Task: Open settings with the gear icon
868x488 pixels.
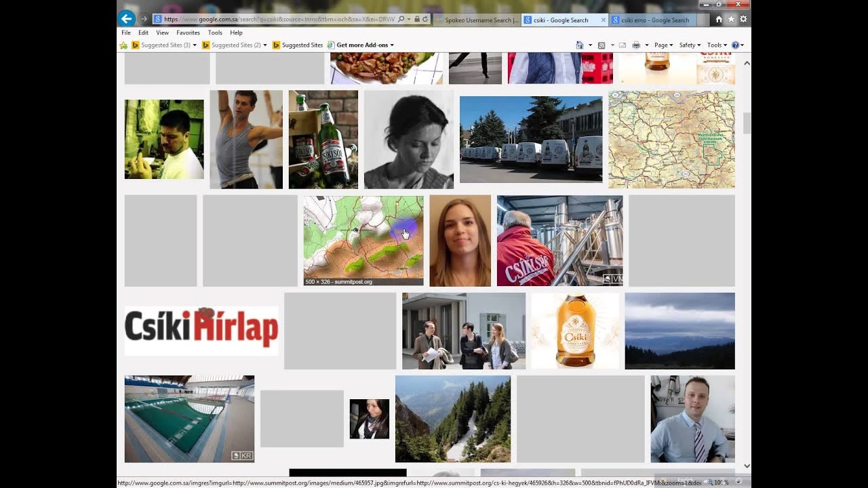Action: tap(743, 20)
